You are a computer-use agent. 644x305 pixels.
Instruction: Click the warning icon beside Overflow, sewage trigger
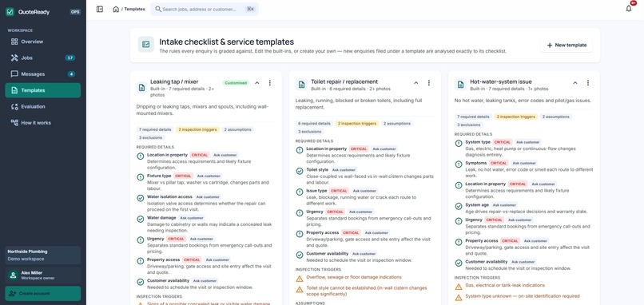click(x=300, y=279)
